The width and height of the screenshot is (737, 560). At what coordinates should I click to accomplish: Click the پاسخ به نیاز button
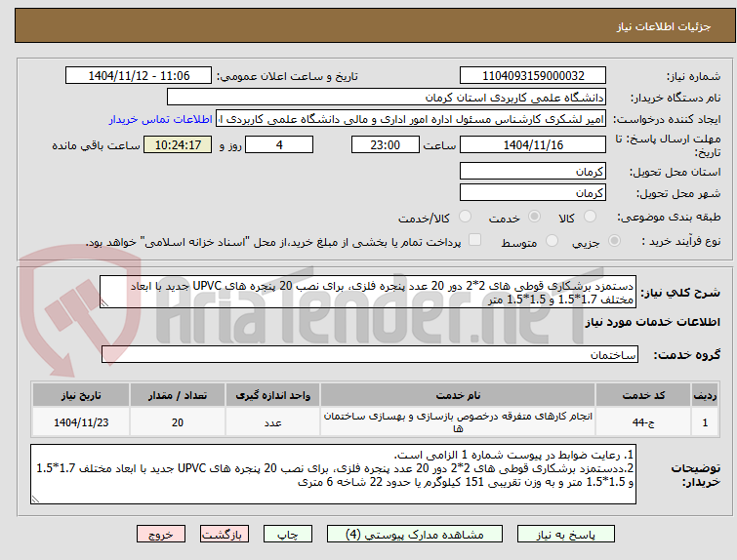coord(566,535)
